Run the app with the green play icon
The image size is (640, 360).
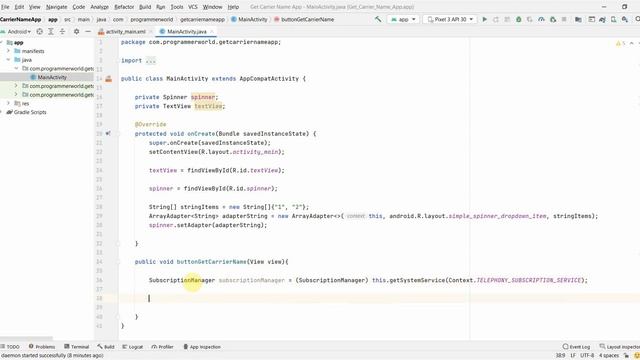(484, 19)
